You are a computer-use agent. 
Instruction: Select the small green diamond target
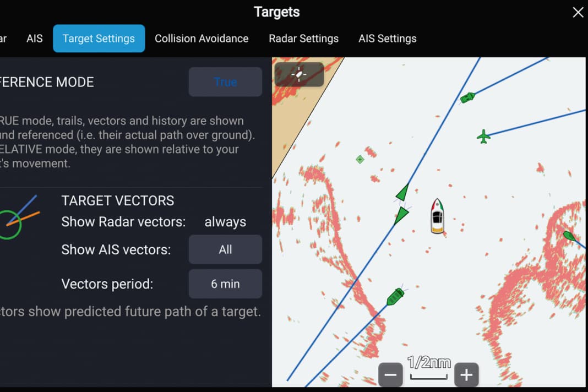coord(360,160)
